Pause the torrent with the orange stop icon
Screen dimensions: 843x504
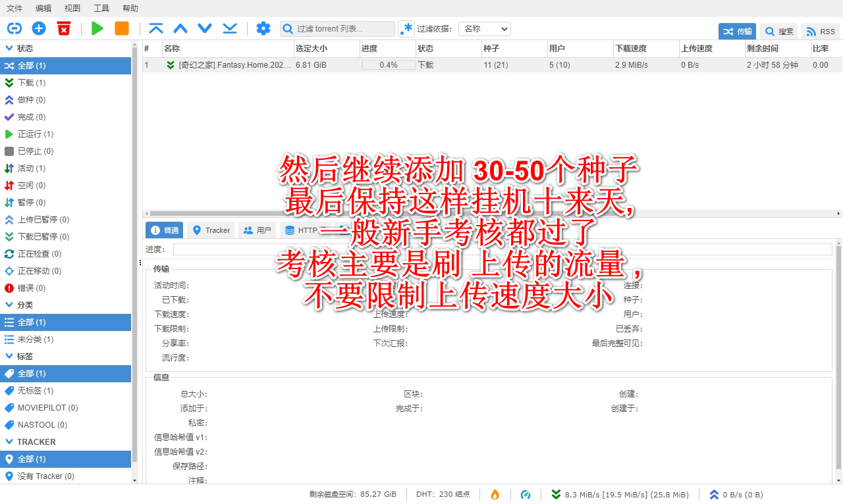coord(120,28)
